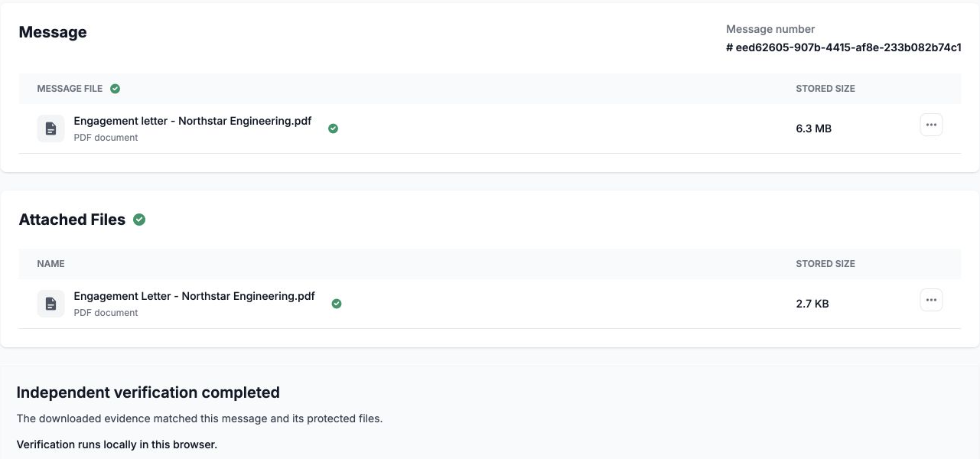
Task: Click the document icon of the 6.3 MB message file
Action: coord(50,129)
